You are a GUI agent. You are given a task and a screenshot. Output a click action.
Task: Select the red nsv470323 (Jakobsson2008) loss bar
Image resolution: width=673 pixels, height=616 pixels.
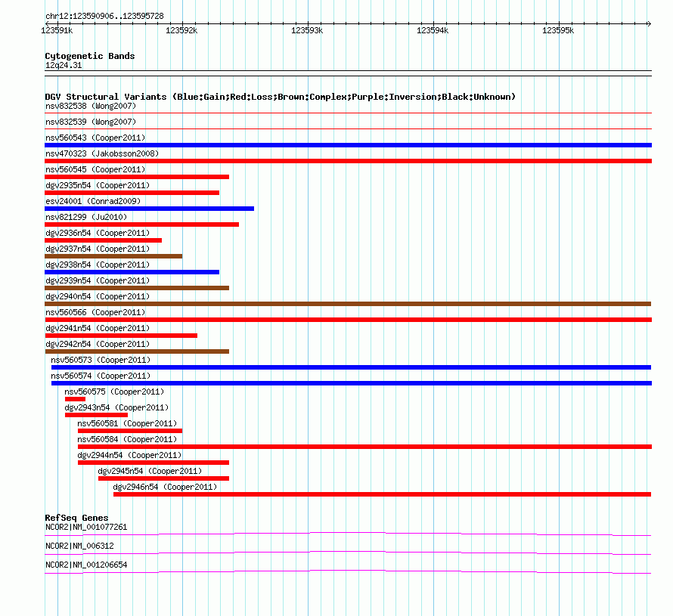(348, 161)
